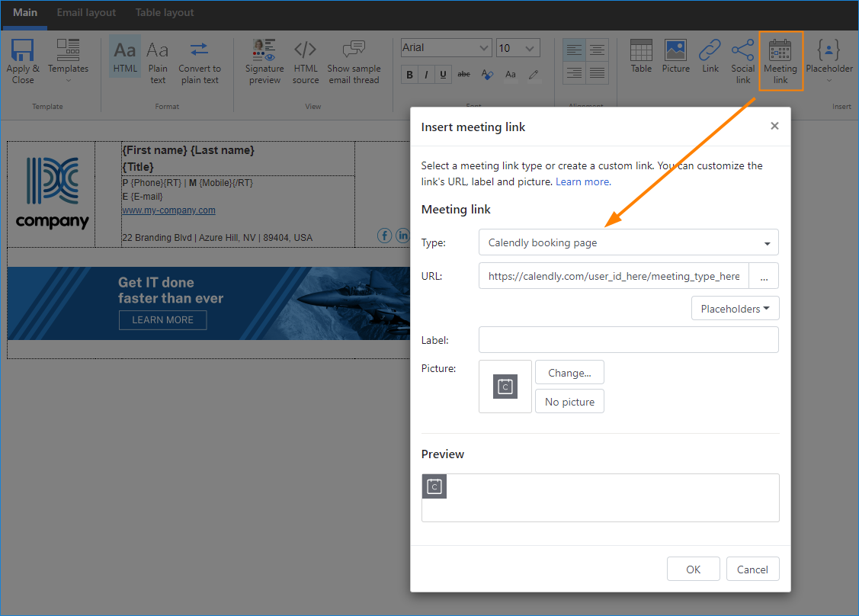Toggle underline formatting button
The width and height of the screenshot is (859, 616).
(x=443, y=75)
